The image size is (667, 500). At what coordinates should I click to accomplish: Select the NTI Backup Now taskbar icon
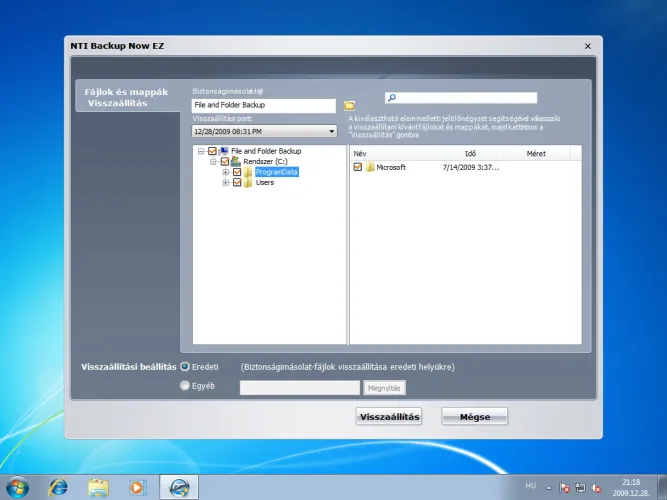179,487
